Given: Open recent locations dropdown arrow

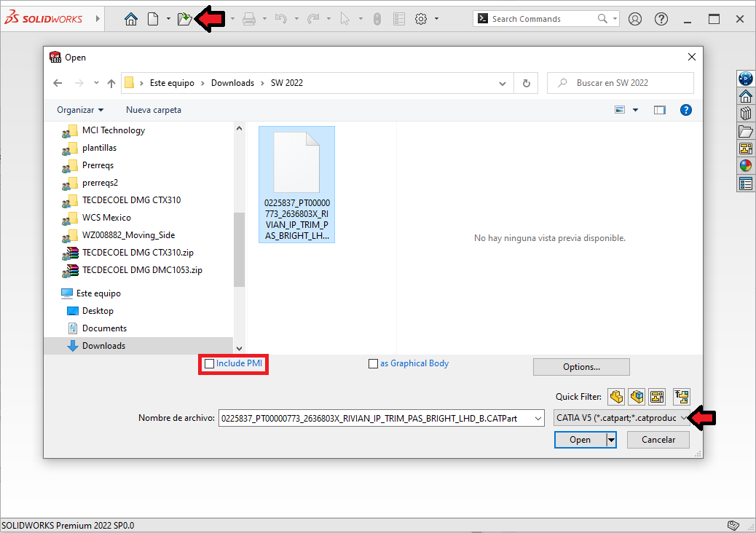Looking at the screenshot, I should pyautogui.click(x=96, y=83).
